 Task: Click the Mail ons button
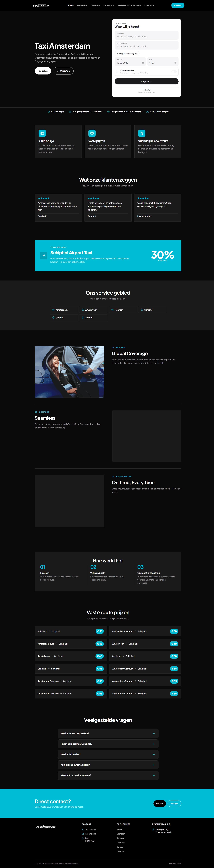(174, 803)
